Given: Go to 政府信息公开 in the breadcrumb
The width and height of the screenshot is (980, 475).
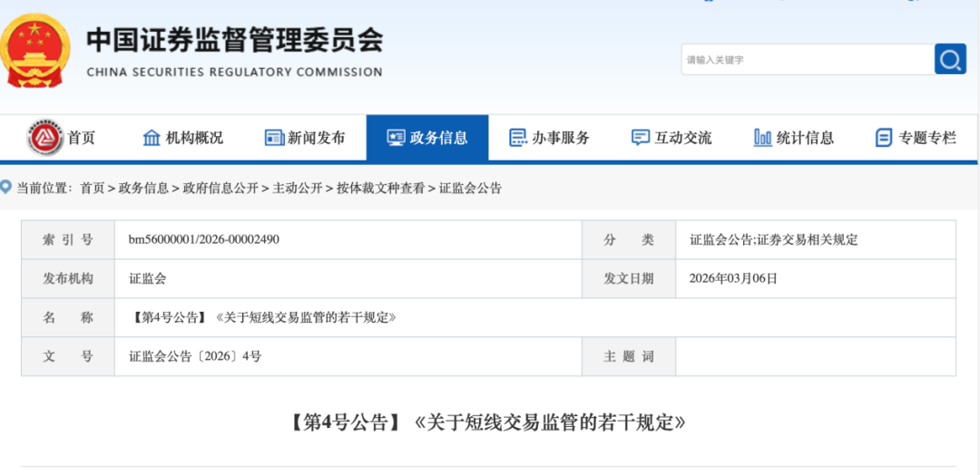Looking at the screenshot, I should click(x=220, y=188).
